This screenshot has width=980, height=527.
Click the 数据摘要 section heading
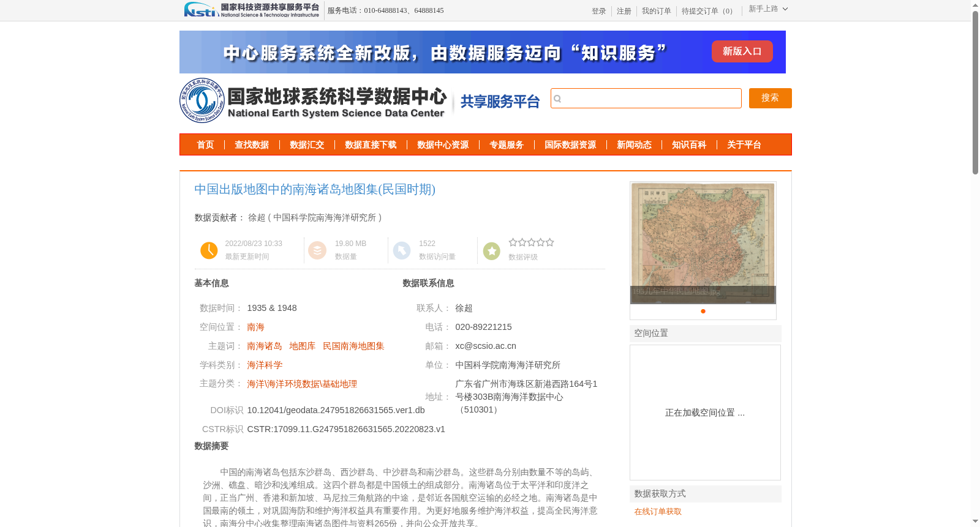click(x=211, y=446)
